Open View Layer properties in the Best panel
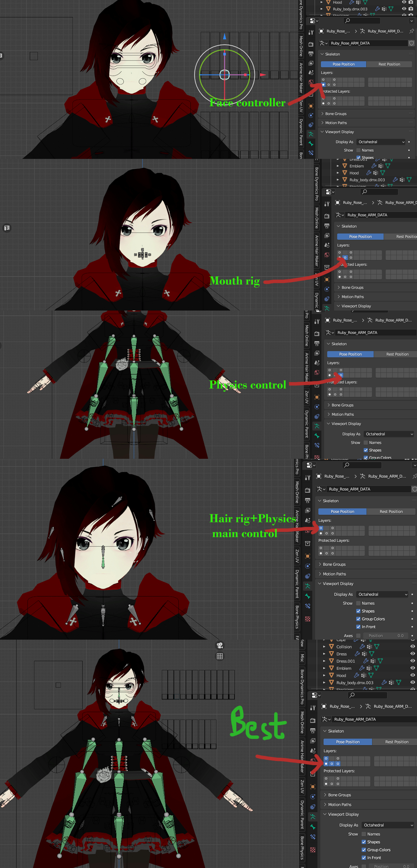Screen dimensions: 417x868 [313, 740]
